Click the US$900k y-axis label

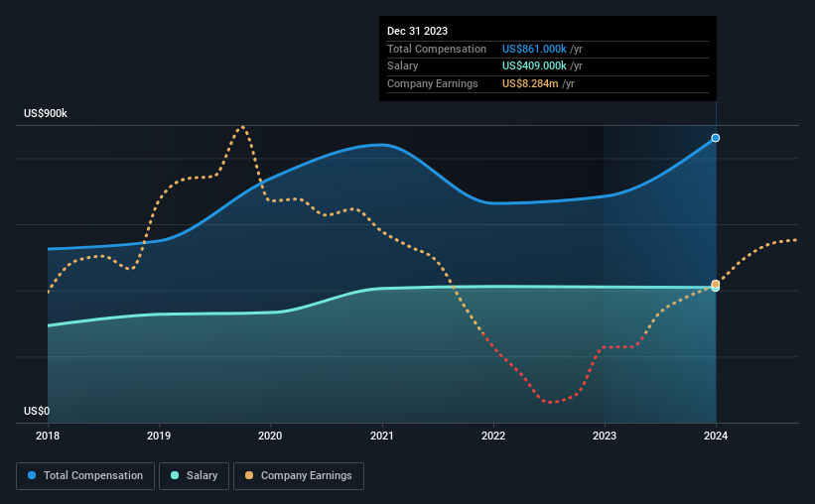pyautogui.click(x=46, y=113)
